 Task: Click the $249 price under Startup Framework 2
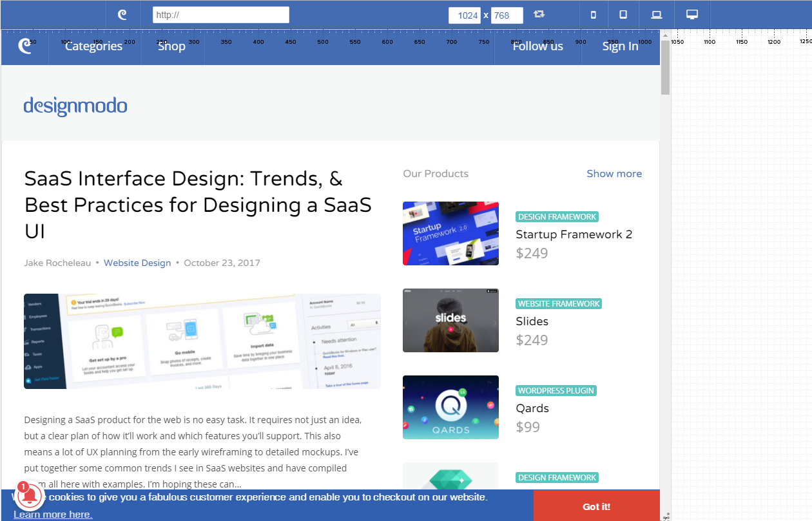[x=532, y=253]
